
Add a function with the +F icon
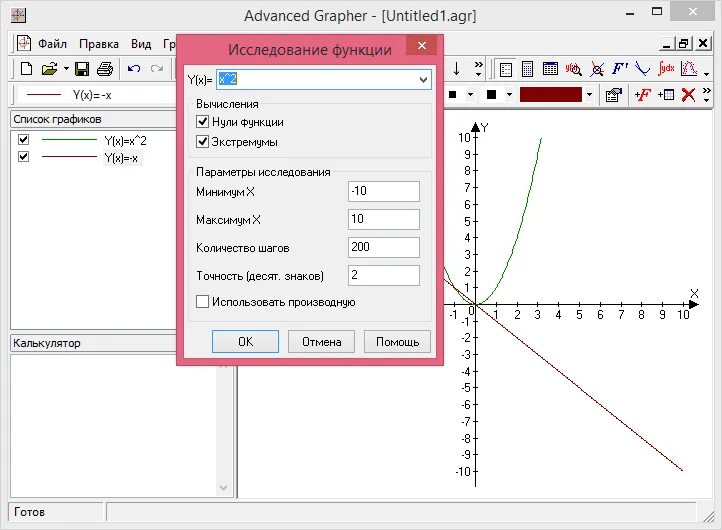click(x=642, y=95)
